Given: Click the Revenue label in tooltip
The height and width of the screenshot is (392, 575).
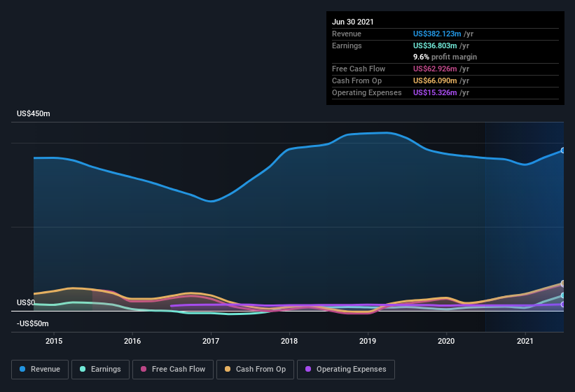Looking at the screenshot, I should tap(347, 34).
